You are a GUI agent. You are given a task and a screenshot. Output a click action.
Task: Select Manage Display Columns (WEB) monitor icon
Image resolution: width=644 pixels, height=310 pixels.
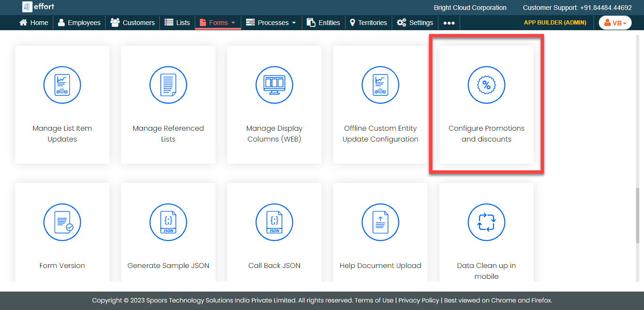[274, 85]
